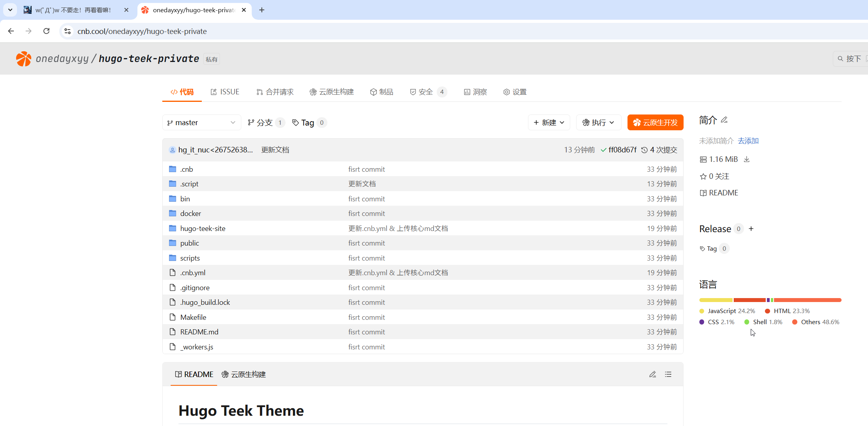Open the 云原生构建 tab beside README

(244, 374)
